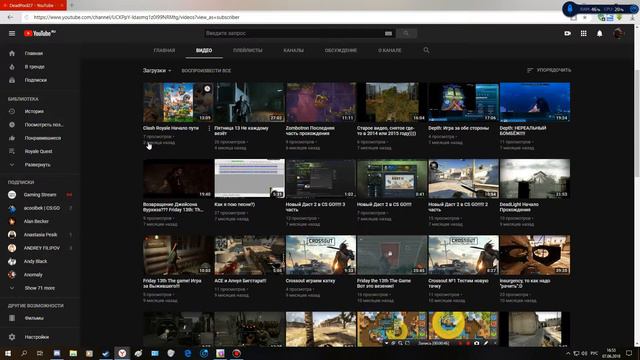
Task: Click the Как я пою песни video title
Action: [x=235, y=204]
